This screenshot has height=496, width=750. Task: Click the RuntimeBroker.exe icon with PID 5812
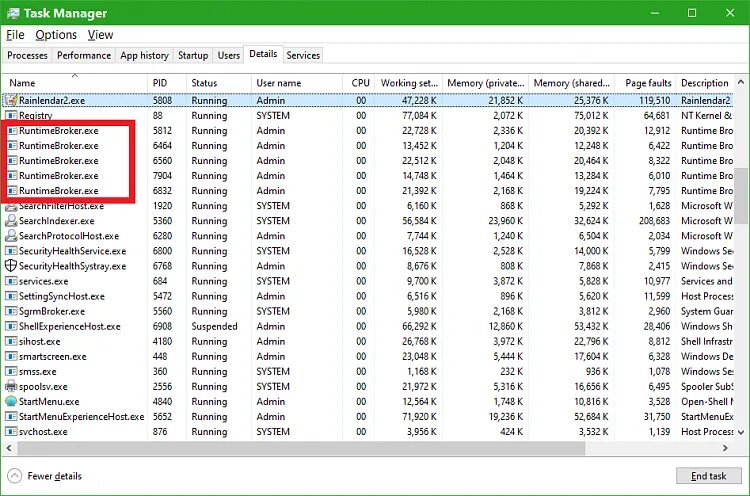pos(12,131)
